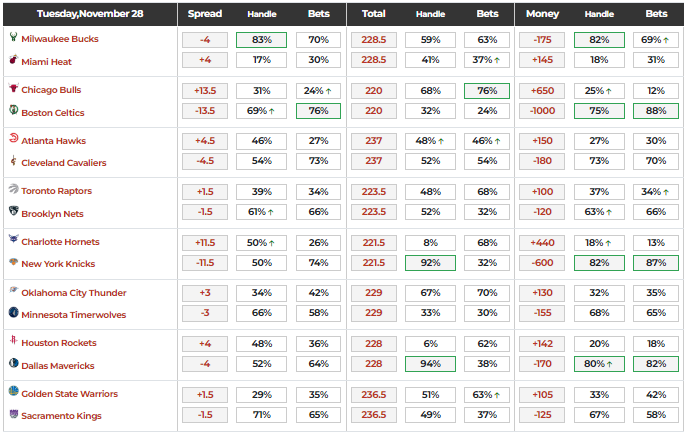Click the Milwaukee Bucks team logo
688x436 pixels.
click(13, 38)
